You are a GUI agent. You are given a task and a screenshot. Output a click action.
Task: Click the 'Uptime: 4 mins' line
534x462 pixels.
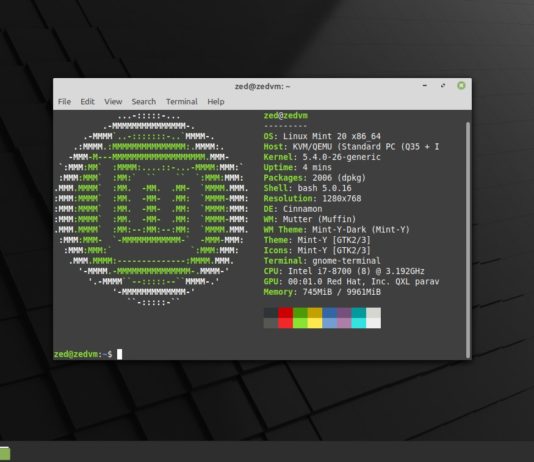point(297,168)
